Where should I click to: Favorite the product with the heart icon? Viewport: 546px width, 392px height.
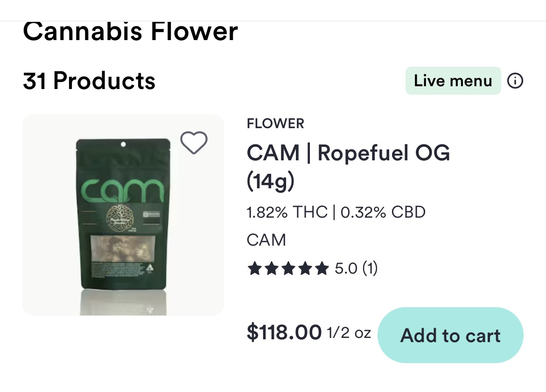pos(194,143)
